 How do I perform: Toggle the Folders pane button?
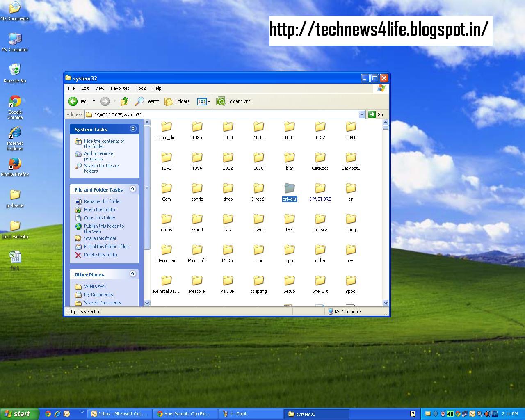177,101
